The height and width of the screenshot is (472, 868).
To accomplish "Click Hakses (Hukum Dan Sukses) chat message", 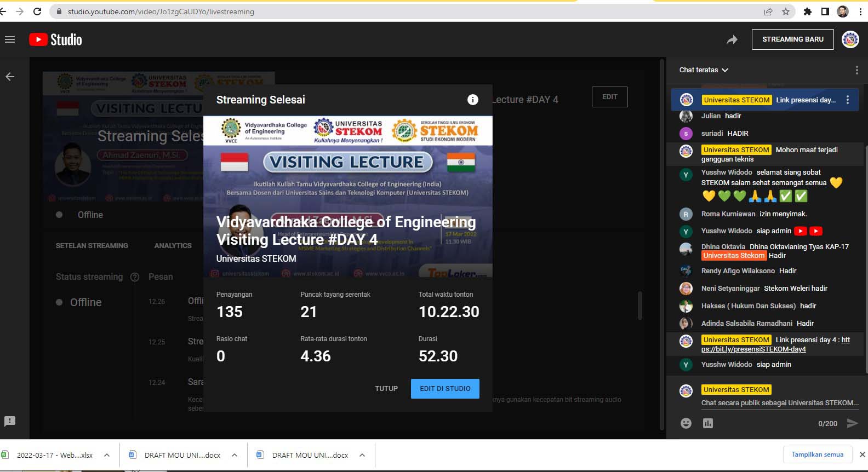I will (x=765, y=306).
